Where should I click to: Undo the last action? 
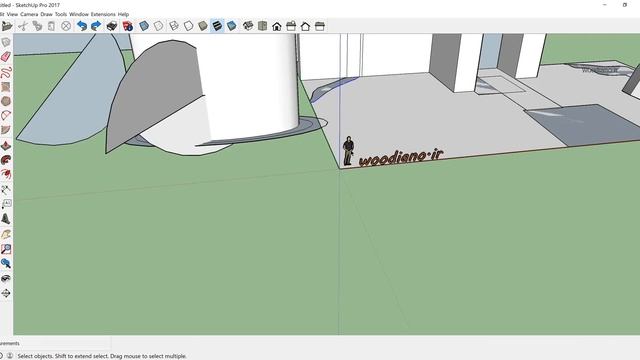[x=82, y=26]
